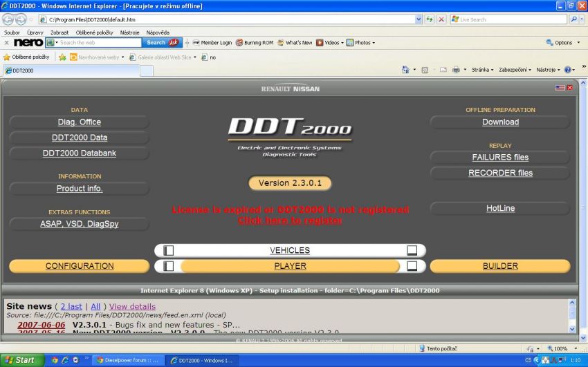
Task: Click right square icon on VEHICLES bar
Action: 412,250
